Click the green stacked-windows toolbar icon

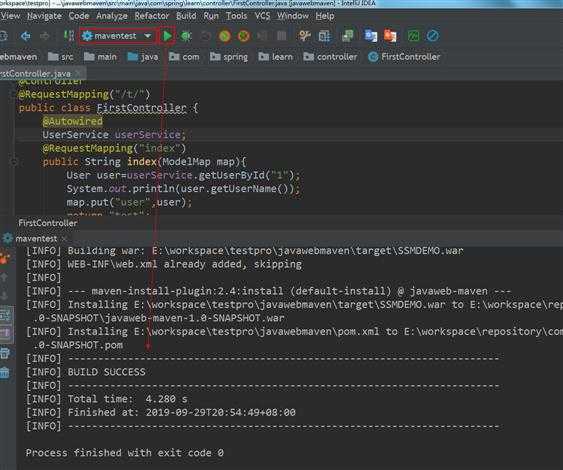pyautogui.click(x=348, y=36)
